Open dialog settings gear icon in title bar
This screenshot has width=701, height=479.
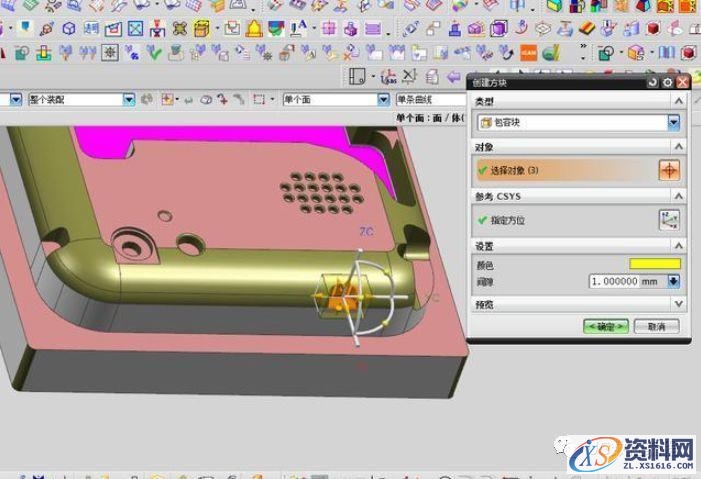pyautogui.click(x=667, y=82)
